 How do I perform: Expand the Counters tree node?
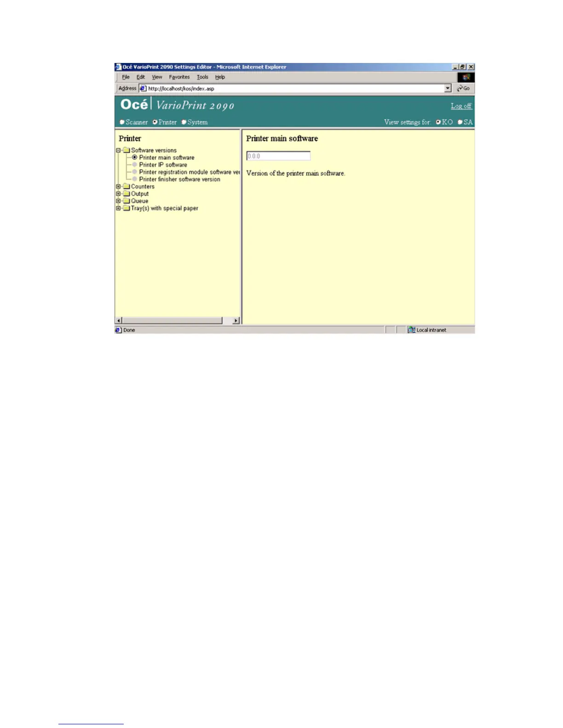[x=118, y=187]
